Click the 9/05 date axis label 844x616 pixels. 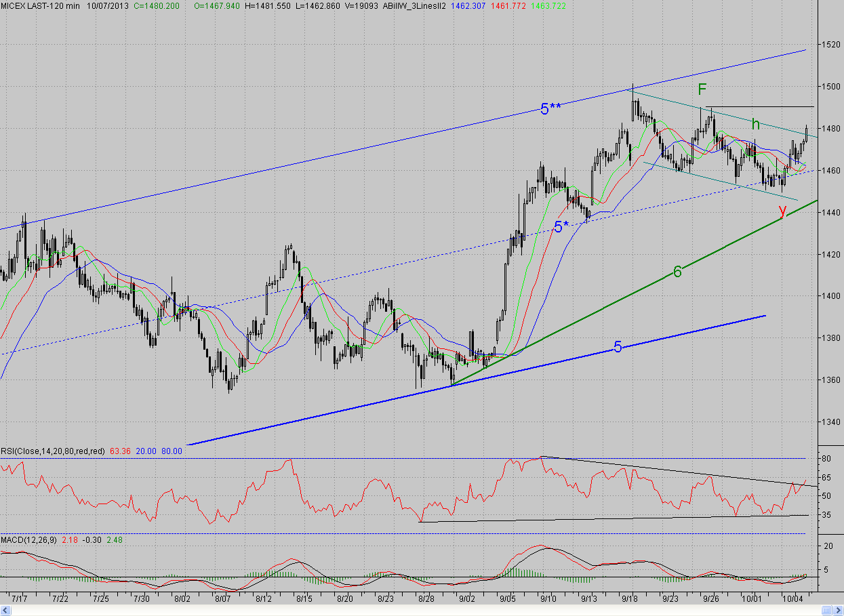pos(508,600)
